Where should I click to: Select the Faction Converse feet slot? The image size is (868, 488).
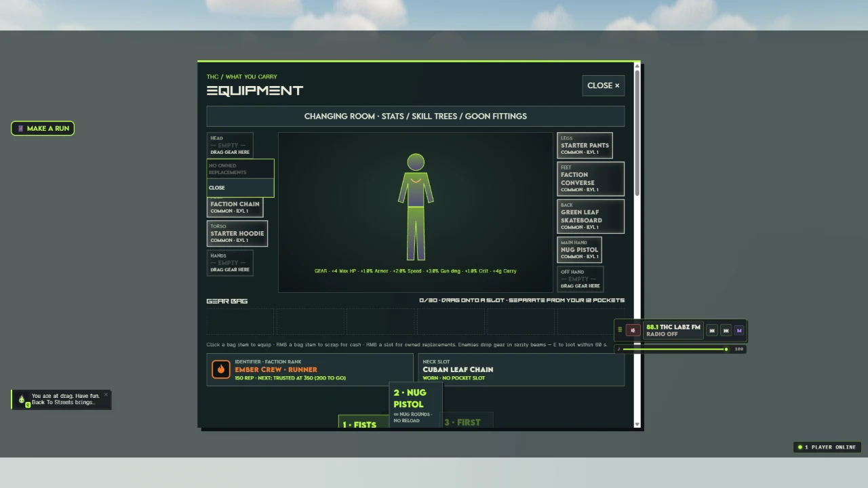point(591,179)
